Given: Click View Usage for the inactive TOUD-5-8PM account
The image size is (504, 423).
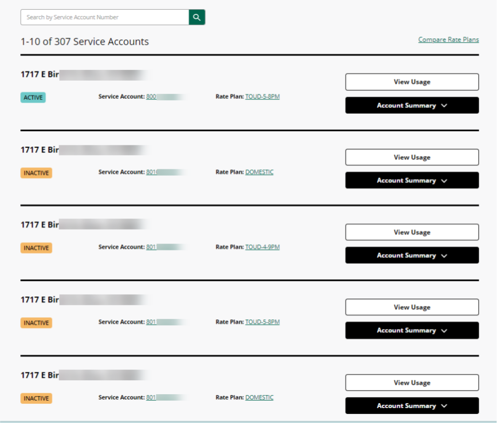Looking at the screenshot, I should (x=412, y=307).
